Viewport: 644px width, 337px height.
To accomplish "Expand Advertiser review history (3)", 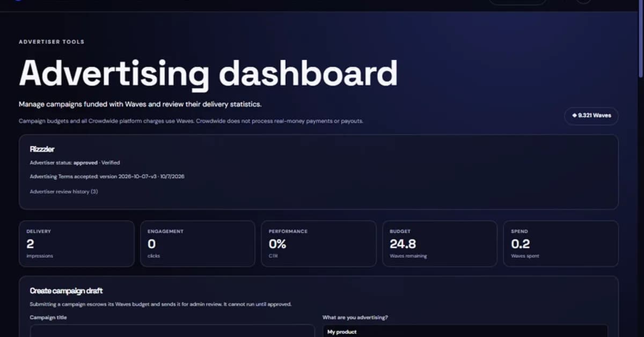I will click(64, 192).
